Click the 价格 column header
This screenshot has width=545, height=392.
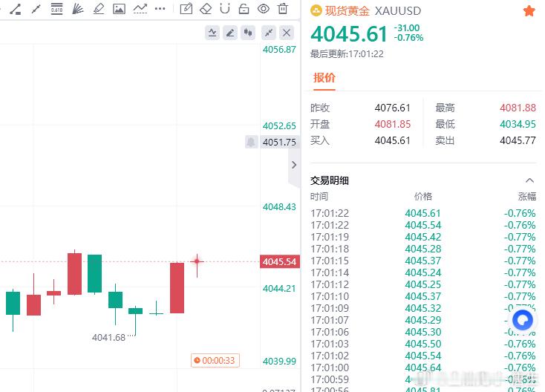pyautogui.click(x=423, y=197)
